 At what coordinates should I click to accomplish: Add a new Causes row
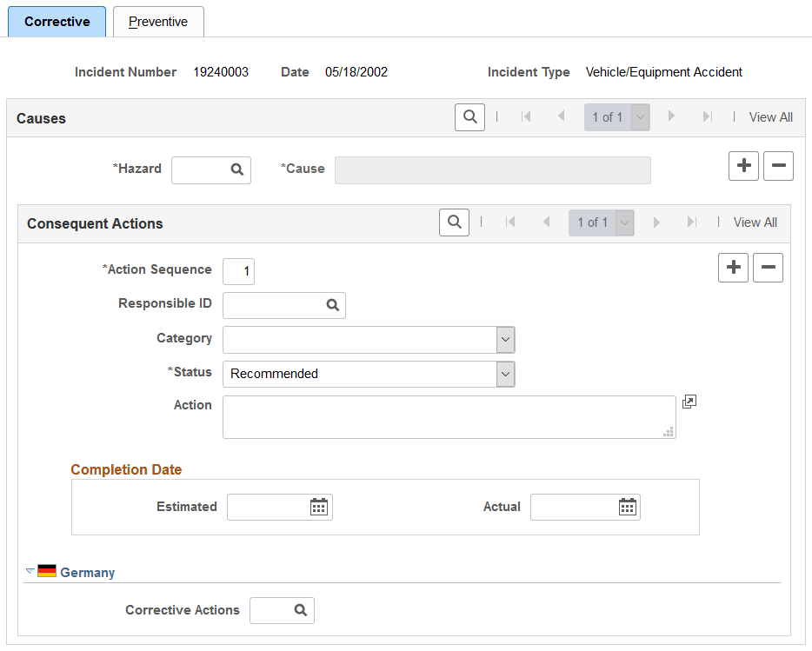coord(743,166)
